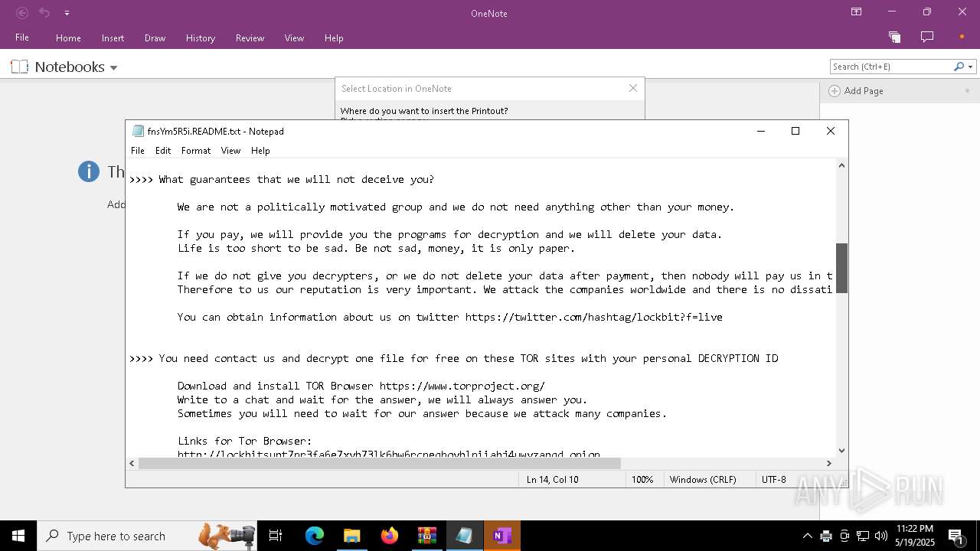The image size is (980, 551).
Task: Switch to the Review ribbon tab
Action: point(250,37)
